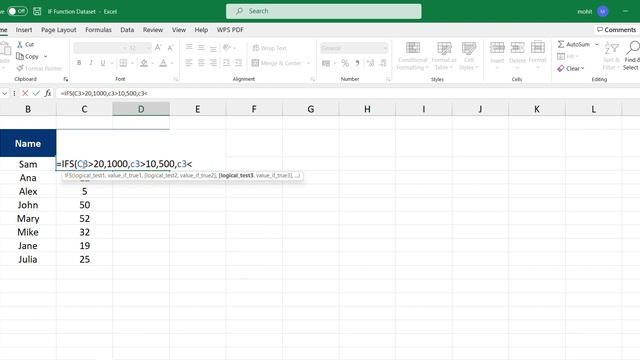Toggle Underline formatting
Image resolution: width=640 pixels, height=360 pixels.
[103, 63]
